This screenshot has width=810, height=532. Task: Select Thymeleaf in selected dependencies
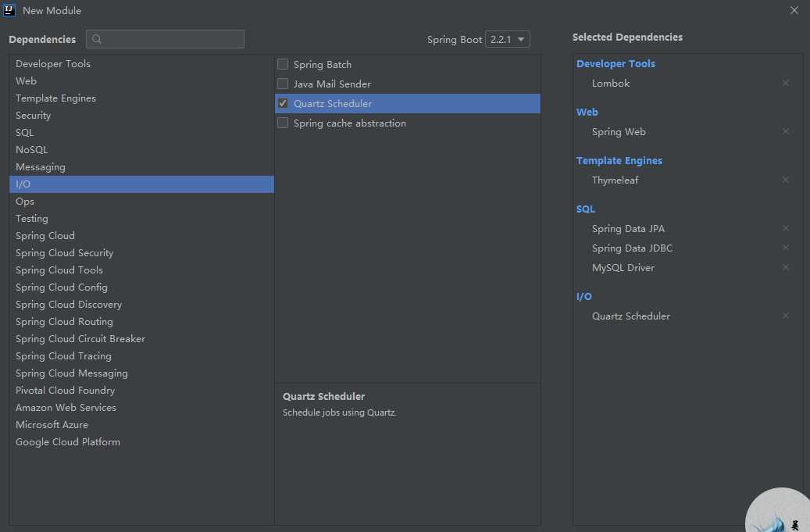tap(616, 180)
